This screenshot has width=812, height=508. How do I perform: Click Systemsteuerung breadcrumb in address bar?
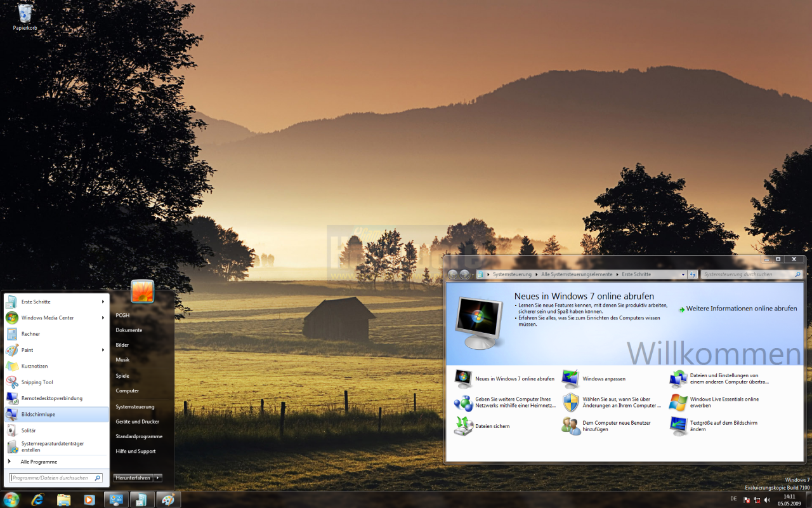[513, 274]
